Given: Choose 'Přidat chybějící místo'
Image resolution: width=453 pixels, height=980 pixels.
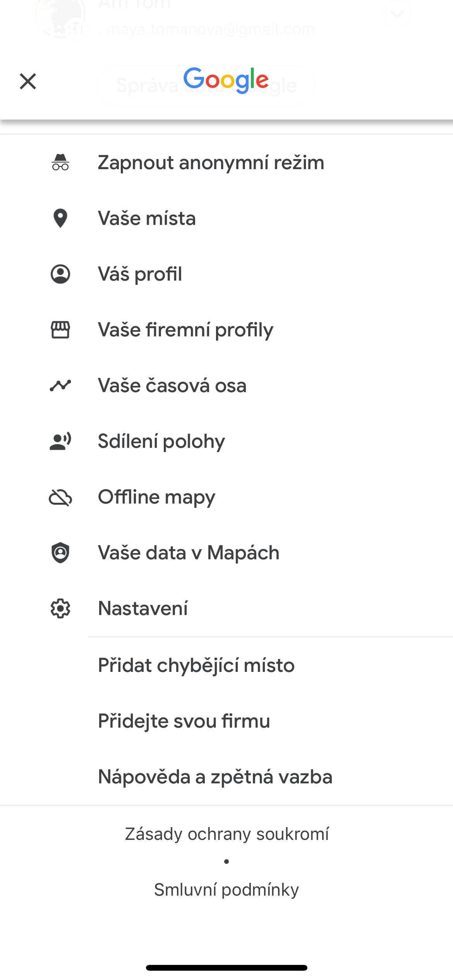Looking at the screenshot, I should [x=196, y=665].
